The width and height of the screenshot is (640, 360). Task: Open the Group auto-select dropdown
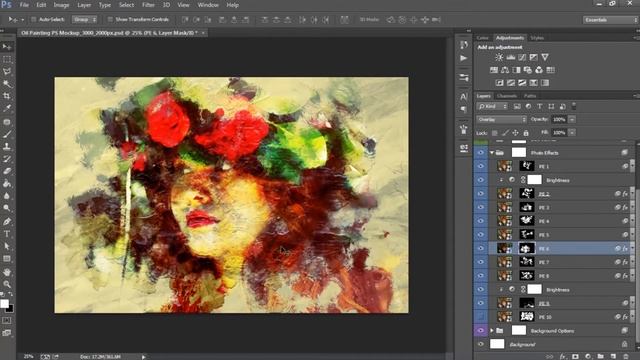(x=84, y=19)
